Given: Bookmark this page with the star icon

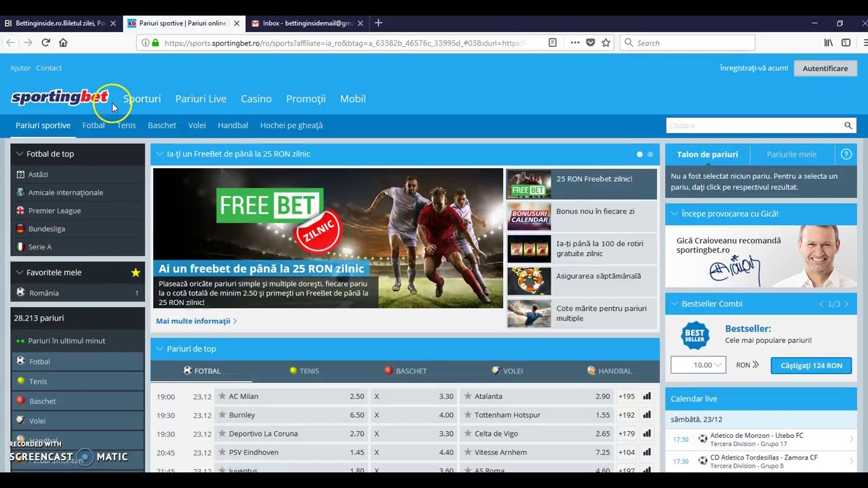Looking at the screenshot, I should click(x=606, y=43).
